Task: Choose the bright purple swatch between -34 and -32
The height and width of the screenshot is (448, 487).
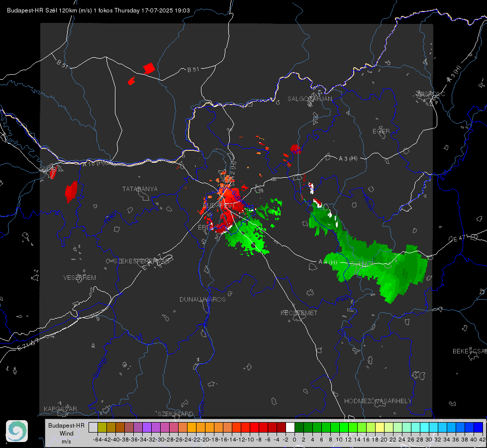Action: pyautogui.click(x=147, y=427)
